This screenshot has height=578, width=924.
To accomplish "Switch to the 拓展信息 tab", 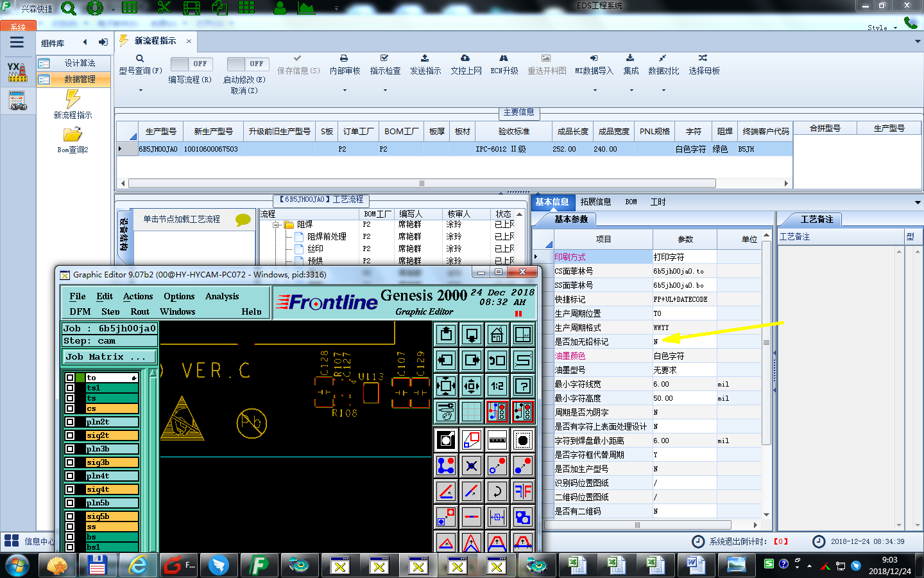I will pyautogui.click(x=595, y=202).
